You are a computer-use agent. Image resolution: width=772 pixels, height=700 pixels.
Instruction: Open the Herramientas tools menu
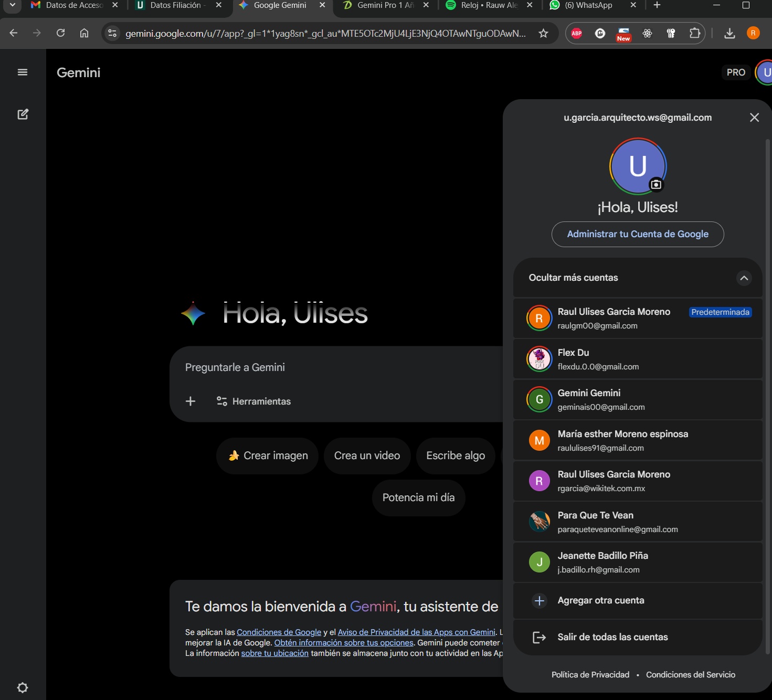click(254, 401)
